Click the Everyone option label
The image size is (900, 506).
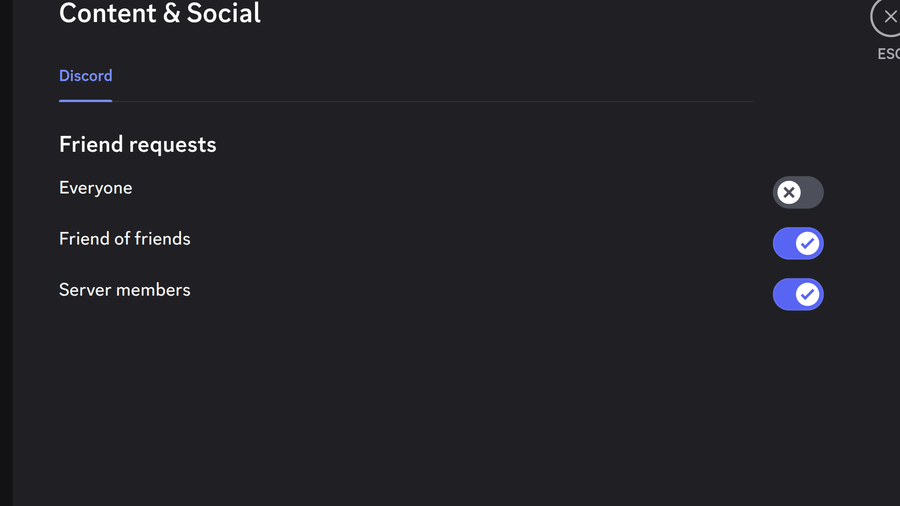[x=96, y=188]
